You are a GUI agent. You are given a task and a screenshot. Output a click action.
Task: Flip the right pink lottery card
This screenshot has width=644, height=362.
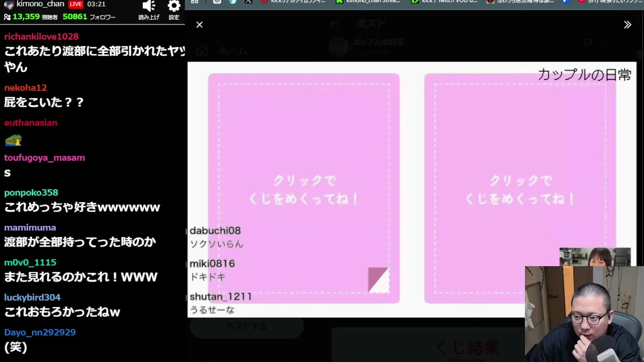[x=520, y=189]
